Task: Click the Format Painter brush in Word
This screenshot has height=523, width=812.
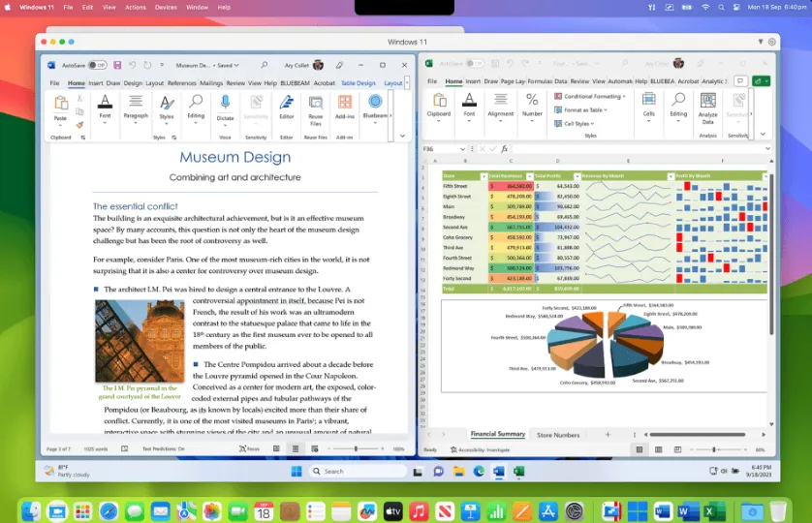Action: (x=79, y=125)
